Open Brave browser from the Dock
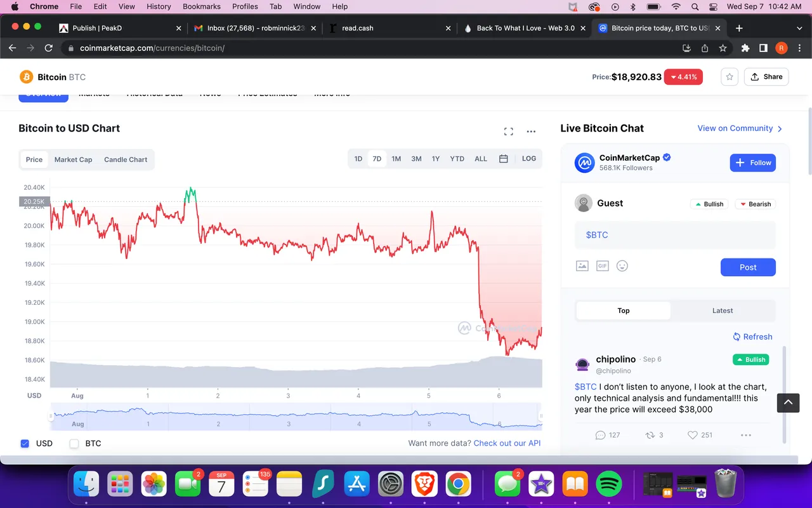Image resolution: width=812 pixels, height=508 pixels. coord(424,485)
